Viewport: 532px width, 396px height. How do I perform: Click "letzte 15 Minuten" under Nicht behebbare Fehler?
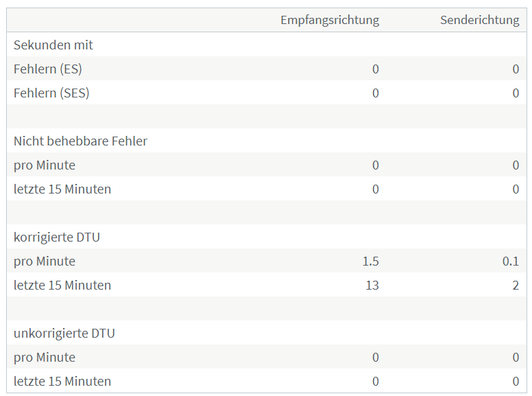click(62, 189)
